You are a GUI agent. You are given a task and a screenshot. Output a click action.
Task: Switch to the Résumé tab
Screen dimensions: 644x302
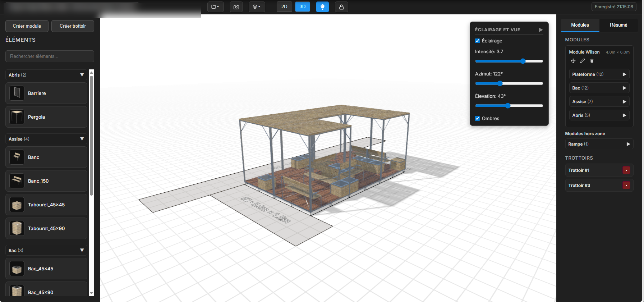(x=618, y=25)
